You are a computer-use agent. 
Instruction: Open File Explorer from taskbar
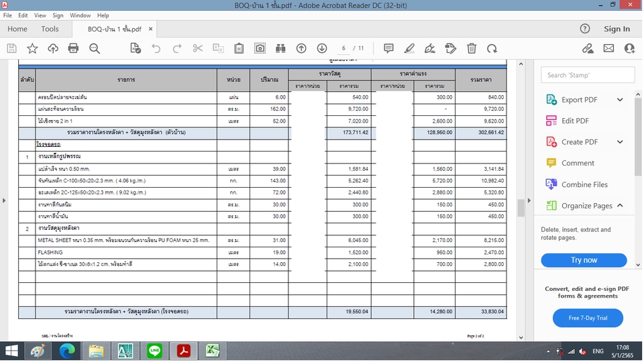[x=96, y=351]
